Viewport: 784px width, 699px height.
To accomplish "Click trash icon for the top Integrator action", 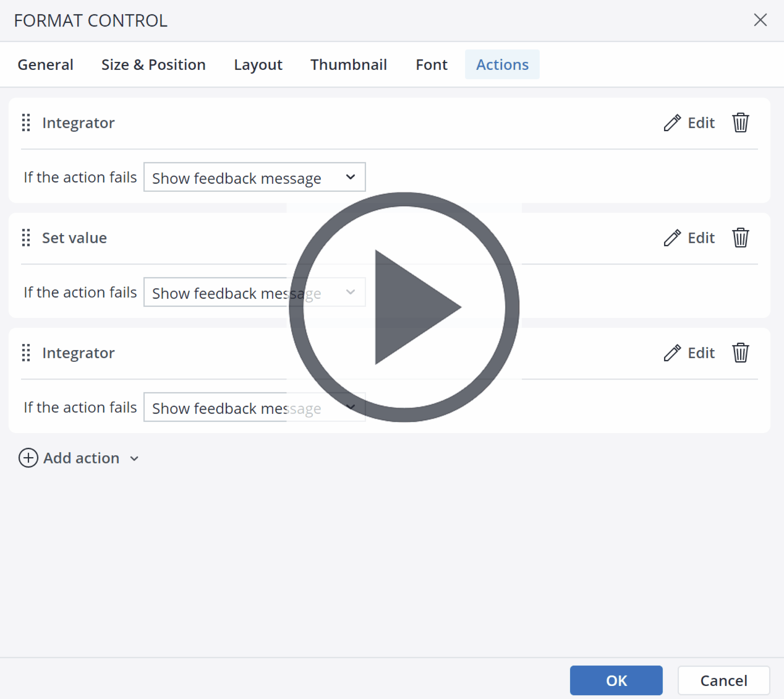I will point(740,123).
